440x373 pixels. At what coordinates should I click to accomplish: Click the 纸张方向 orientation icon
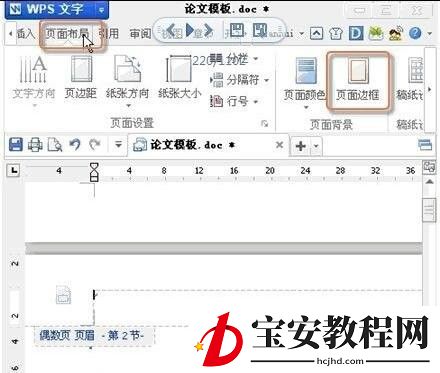click(x=127, y=69)
